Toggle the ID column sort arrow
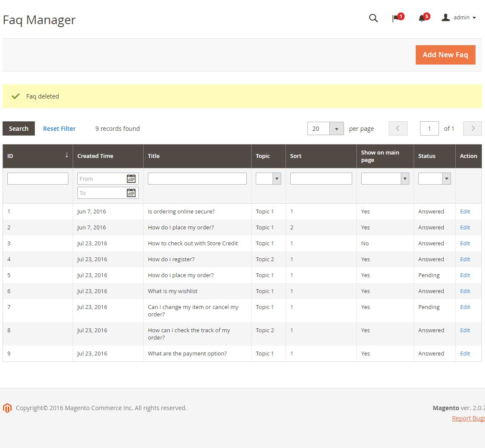Image resolution: width=485 pixels, height=448 pixels. 67,156
